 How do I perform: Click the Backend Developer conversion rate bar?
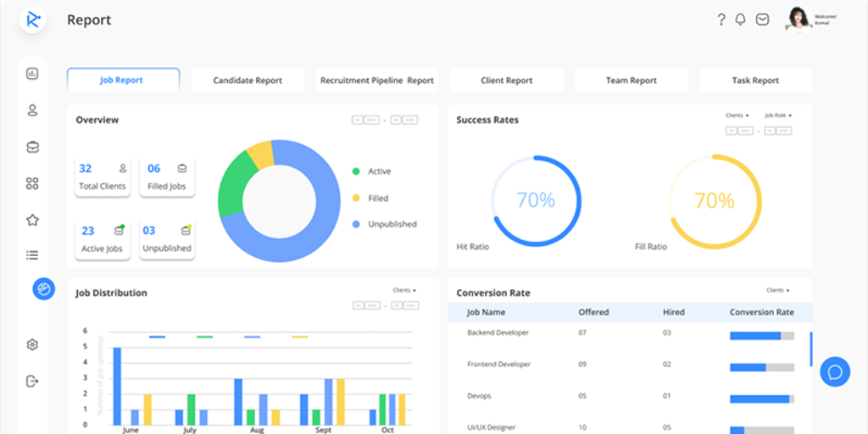tap(761, 336)
